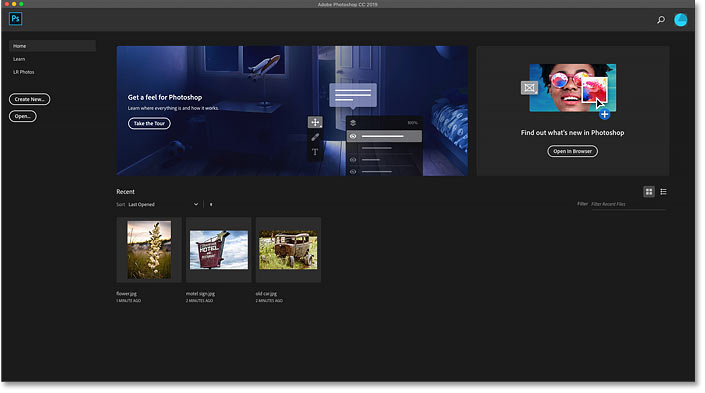Open LR Photos in sidebar
This screenshot has width=705, height=393.
[23, 72]
